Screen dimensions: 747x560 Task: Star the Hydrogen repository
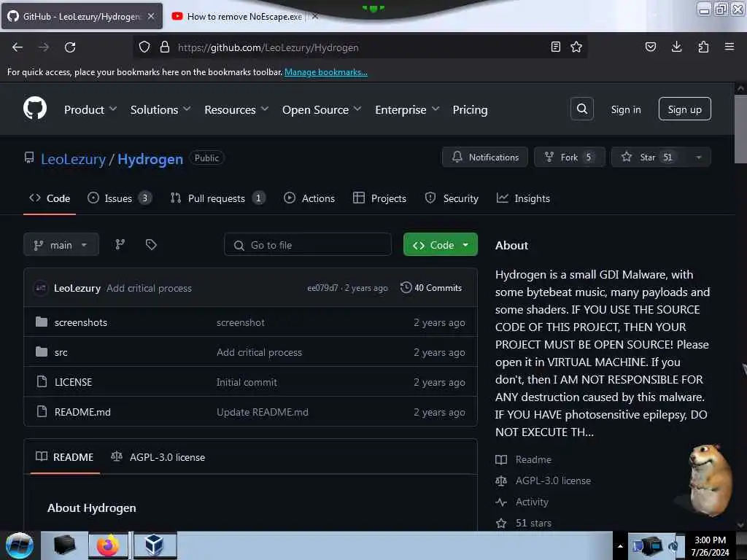(x=649, y=157)
